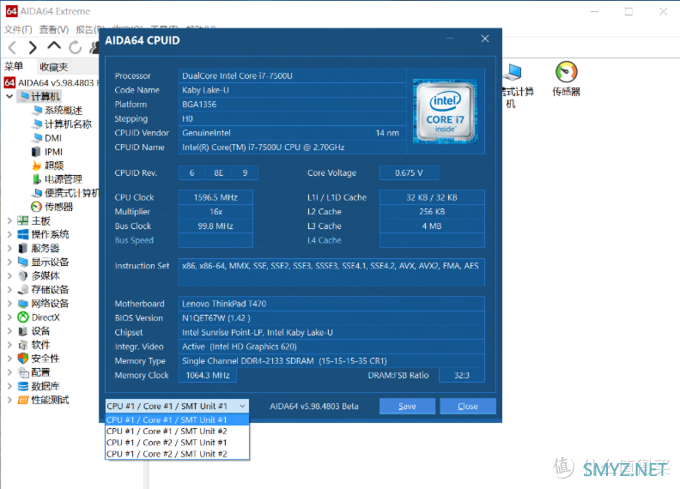Click the Intel Core i7 logo image

(x=445, y=111)
